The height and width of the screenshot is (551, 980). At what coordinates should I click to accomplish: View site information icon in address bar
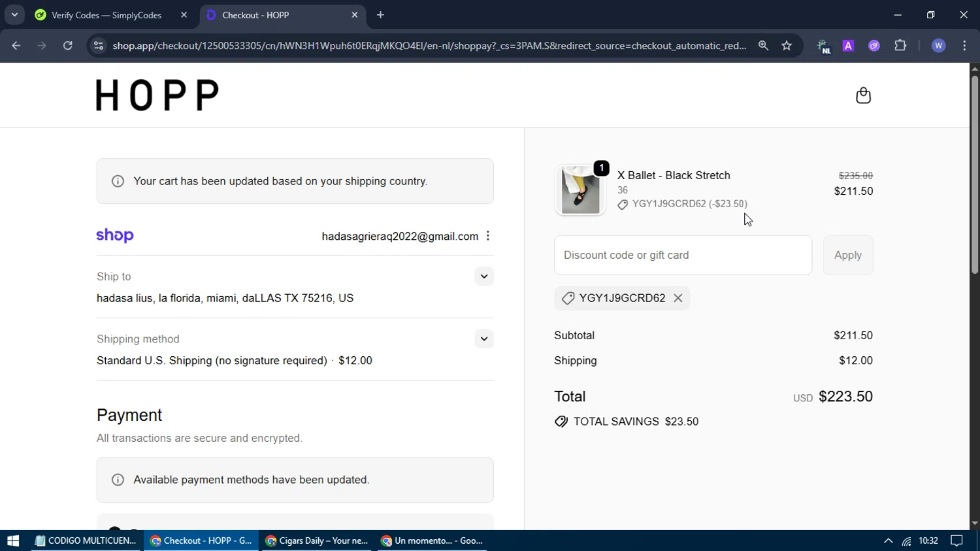99,46
